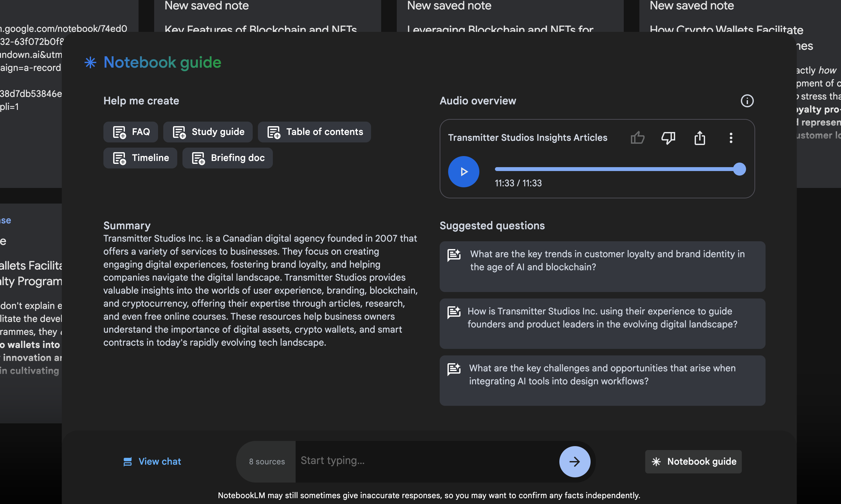
Task: Click the View chat toggle button
Action: pos(152,461)
